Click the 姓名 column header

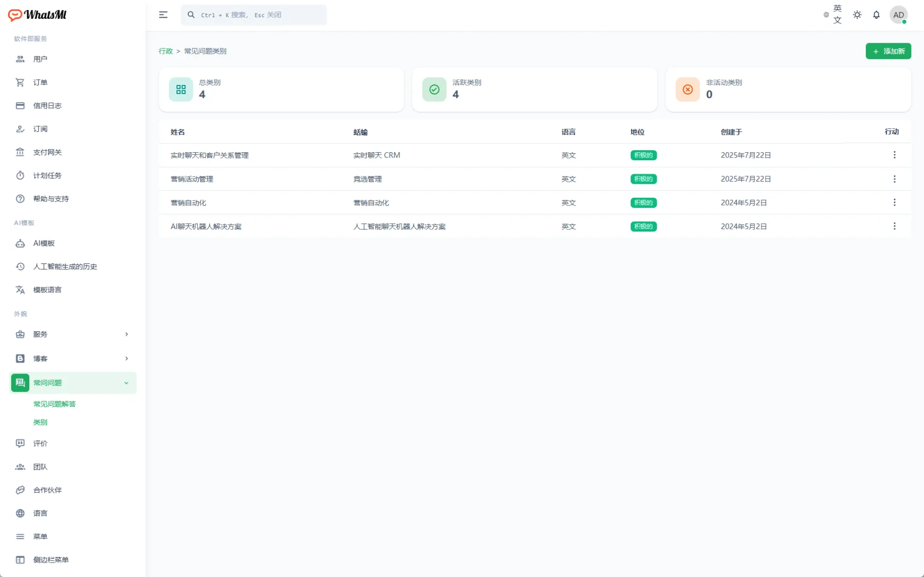178,132
